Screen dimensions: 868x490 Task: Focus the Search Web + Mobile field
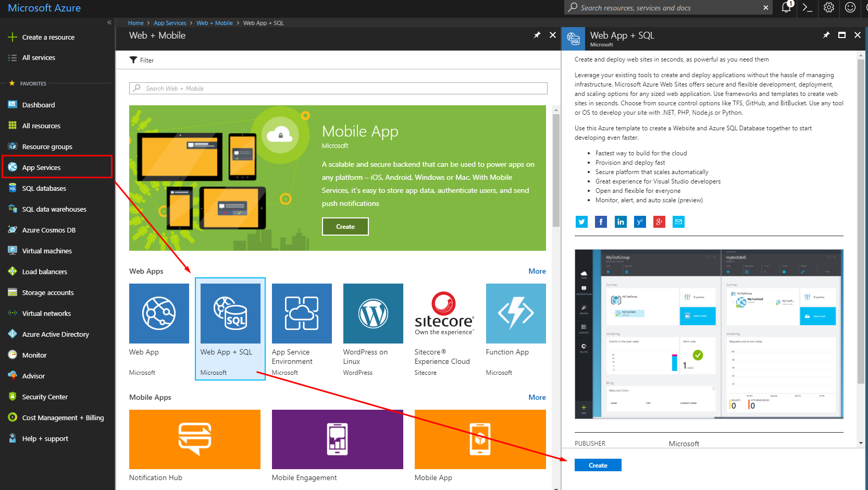(x=338, y=88)
